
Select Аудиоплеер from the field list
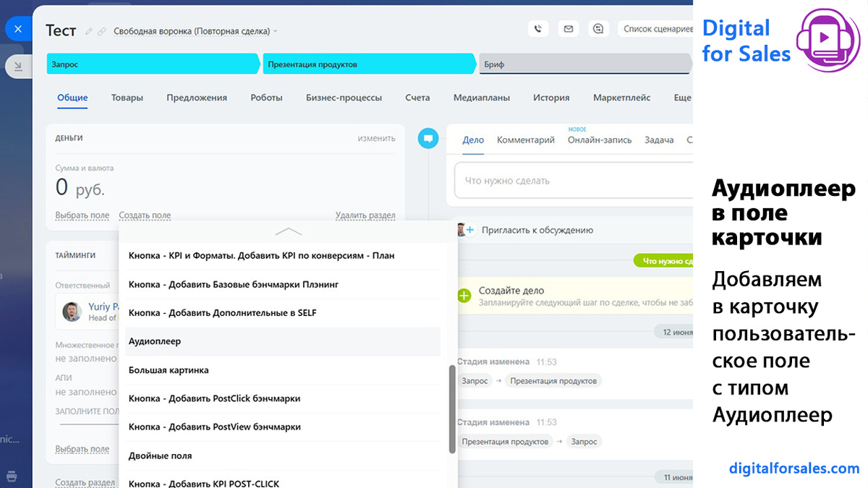tap(283, 341)
